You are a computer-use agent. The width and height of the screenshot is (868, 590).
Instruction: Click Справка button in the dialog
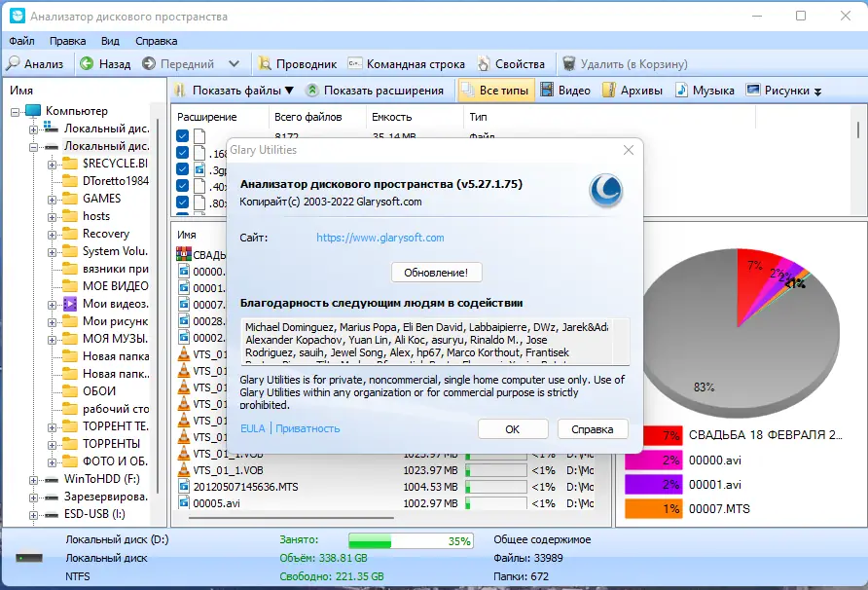point(593,429)
